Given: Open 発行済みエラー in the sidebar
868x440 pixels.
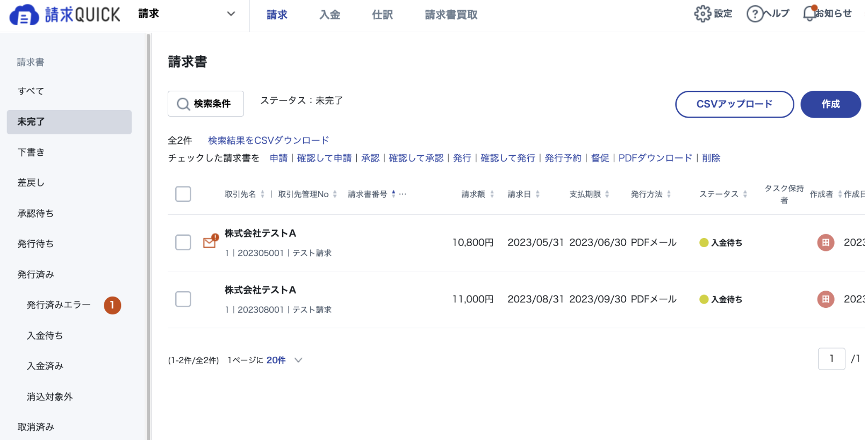Looking at the screenshot, I should pos(59,305).
